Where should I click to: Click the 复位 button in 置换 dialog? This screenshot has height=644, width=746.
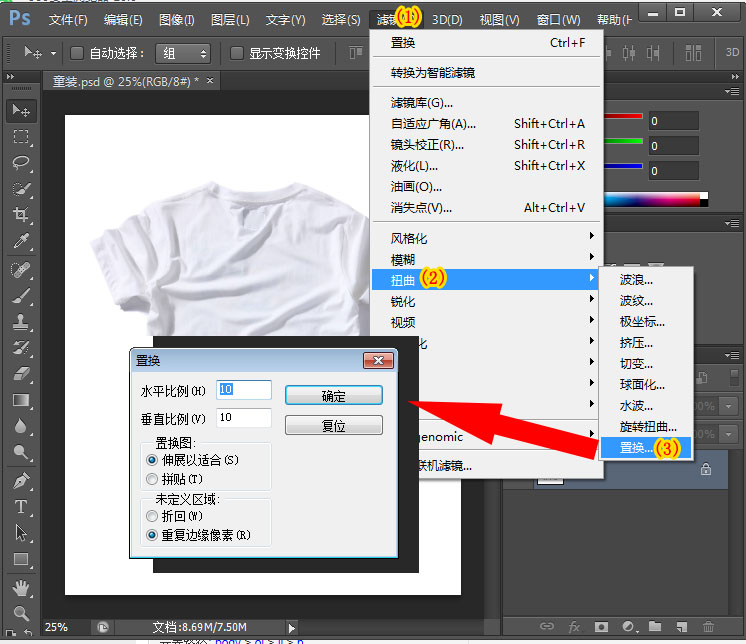coord(334,425)
